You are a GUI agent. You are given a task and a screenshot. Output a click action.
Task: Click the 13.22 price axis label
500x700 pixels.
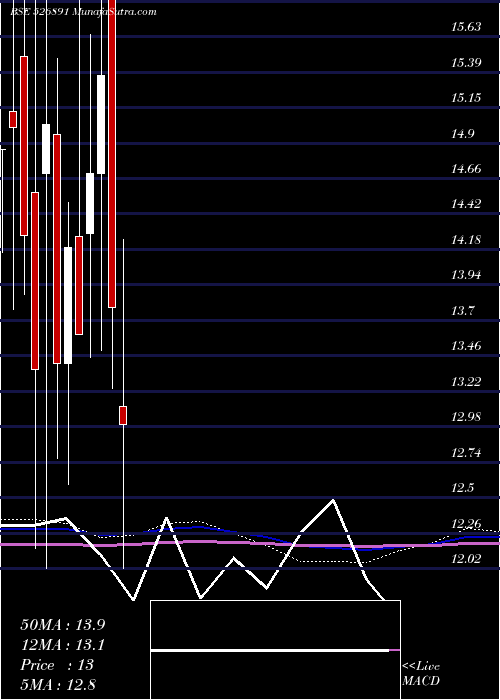(466, 382)
